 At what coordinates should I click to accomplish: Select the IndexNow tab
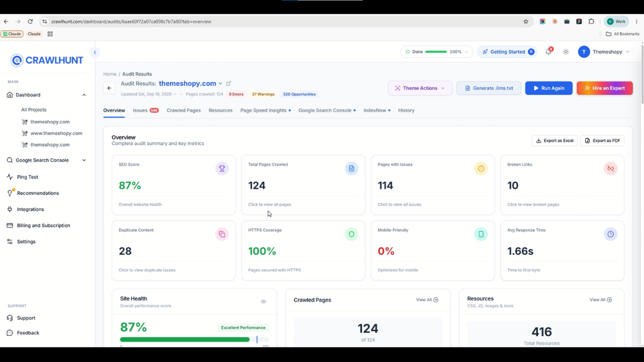pos(377,110)
